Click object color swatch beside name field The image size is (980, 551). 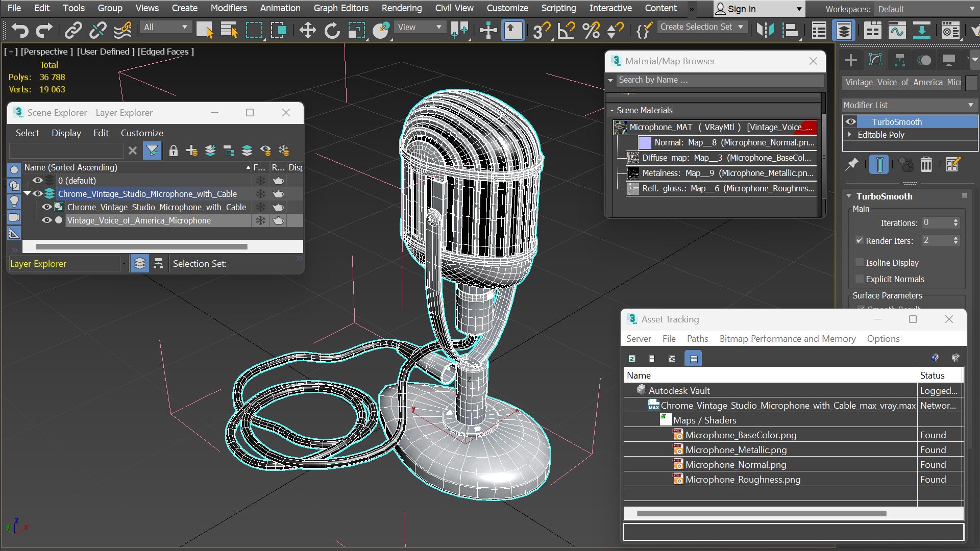pyautogui.click(x=972, y=82)
